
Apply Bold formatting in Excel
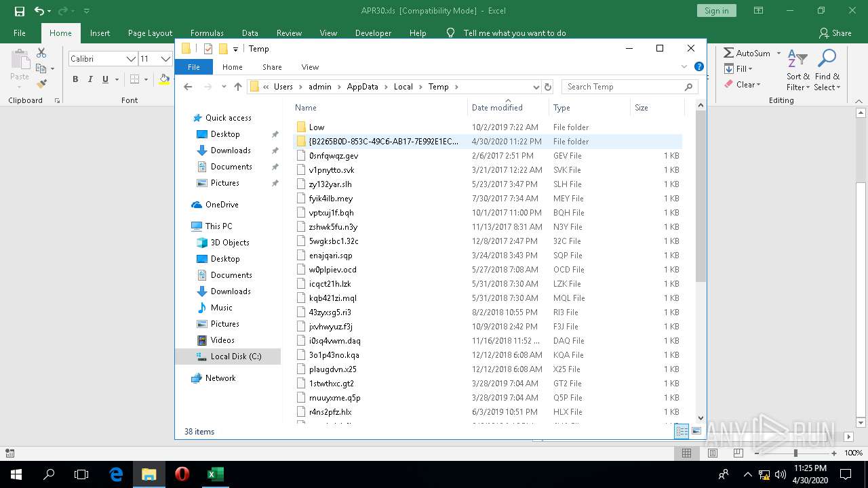(75, 79)
